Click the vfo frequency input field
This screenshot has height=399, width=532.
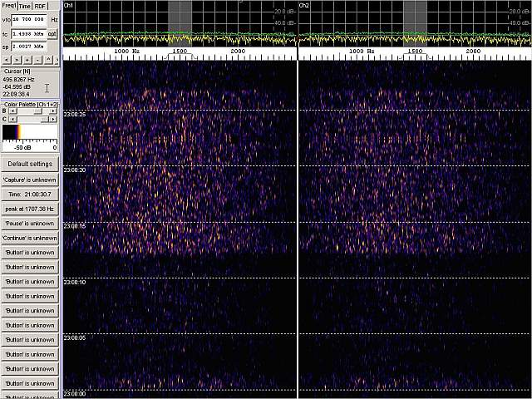coord(27,18)
